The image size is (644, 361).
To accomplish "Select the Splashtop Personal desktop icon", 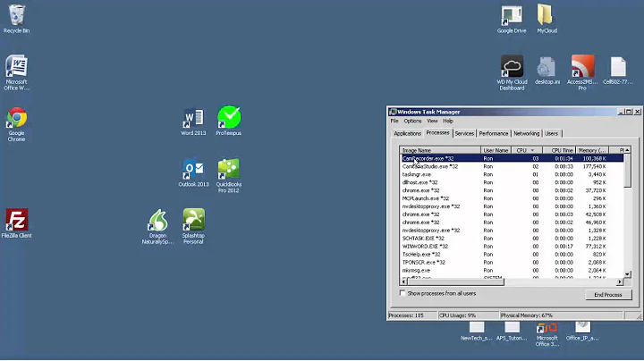I will (193, 226).
